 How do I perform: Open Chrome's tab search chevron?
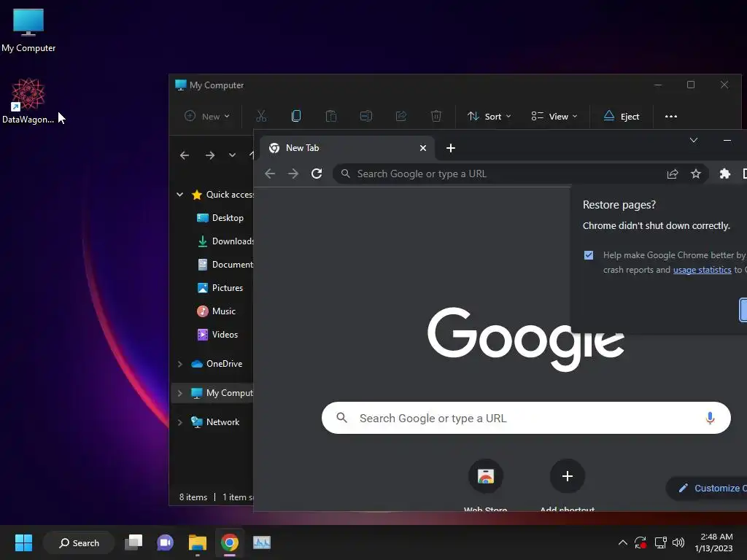click(x=694, y=140)
